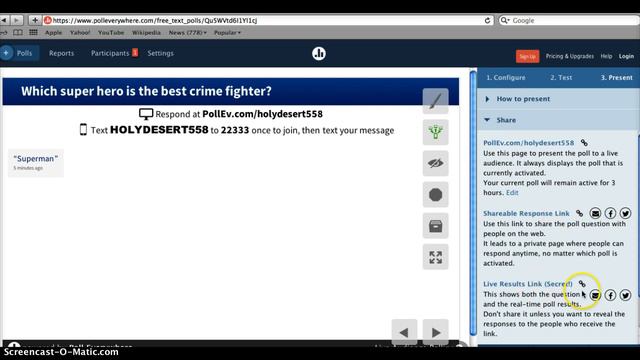This screenshot has height=360, width=640.
Task: Click the archive box icon
Action: [436, 226]
